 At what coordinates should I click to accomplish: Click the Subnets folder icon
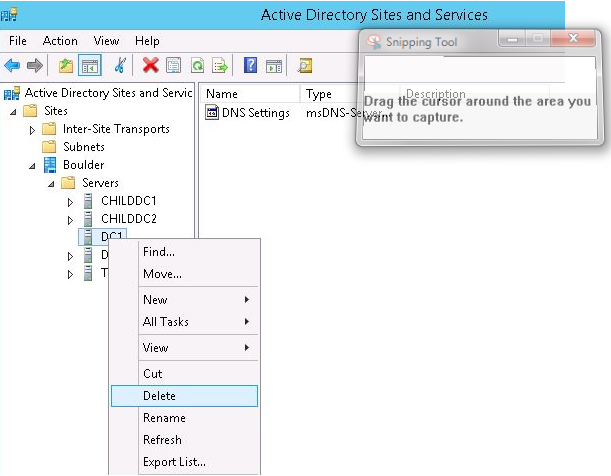click(49, 147)
